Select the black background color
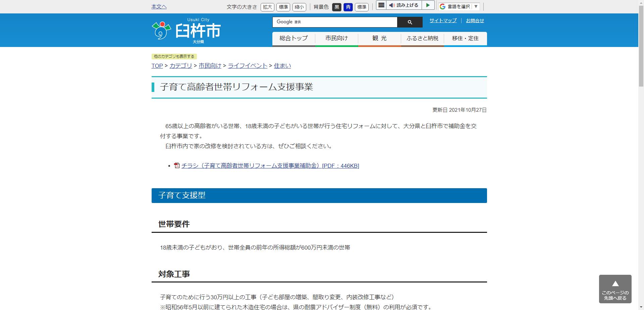The height and width of the screenshot is (310, 644). coord(337,7)
